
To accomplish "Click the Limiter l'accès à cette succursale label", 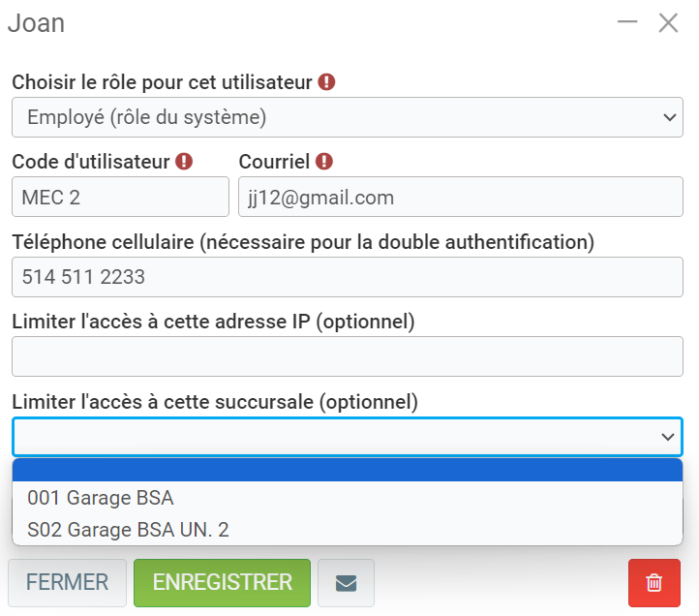I will tap(215, 400).
